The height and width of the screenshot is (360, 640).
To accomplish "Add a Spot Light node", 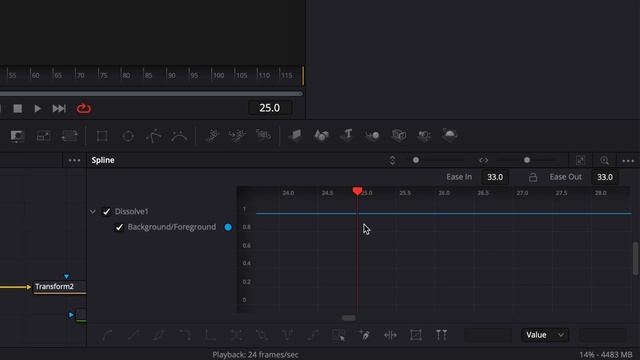I will pos(424,135).
